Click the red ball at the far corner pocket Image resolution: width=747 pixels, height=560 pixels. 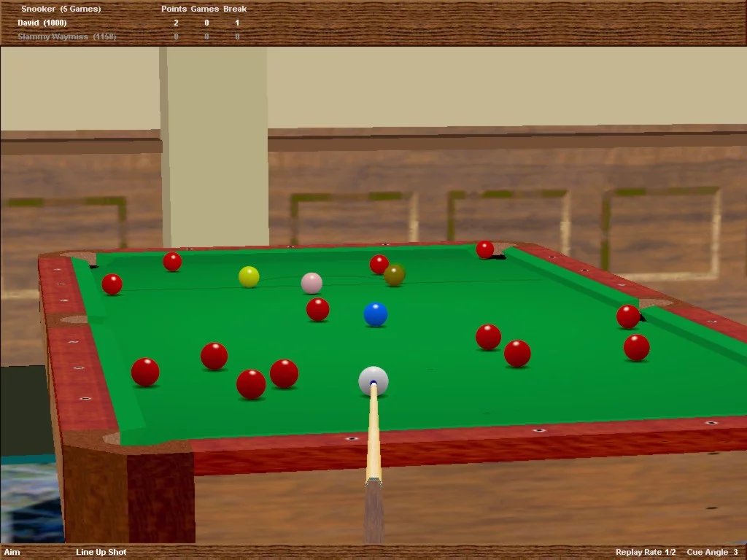point(485,249)
